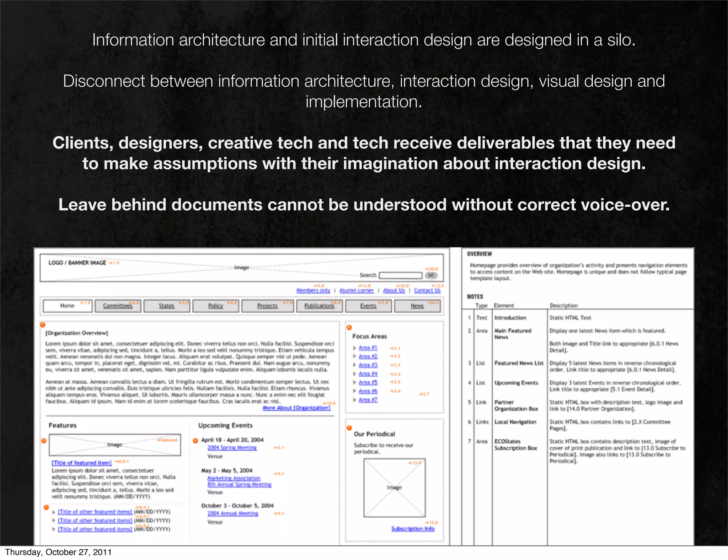
Task: Click 'Partner Organization Box' notes entry
Action: [x=516, y=405]
